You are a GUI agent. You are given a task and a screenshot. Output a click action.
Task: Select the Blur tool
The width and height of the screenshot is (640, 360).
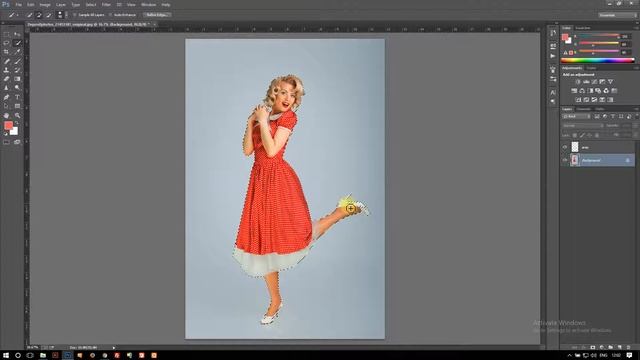tap(6, 88)
